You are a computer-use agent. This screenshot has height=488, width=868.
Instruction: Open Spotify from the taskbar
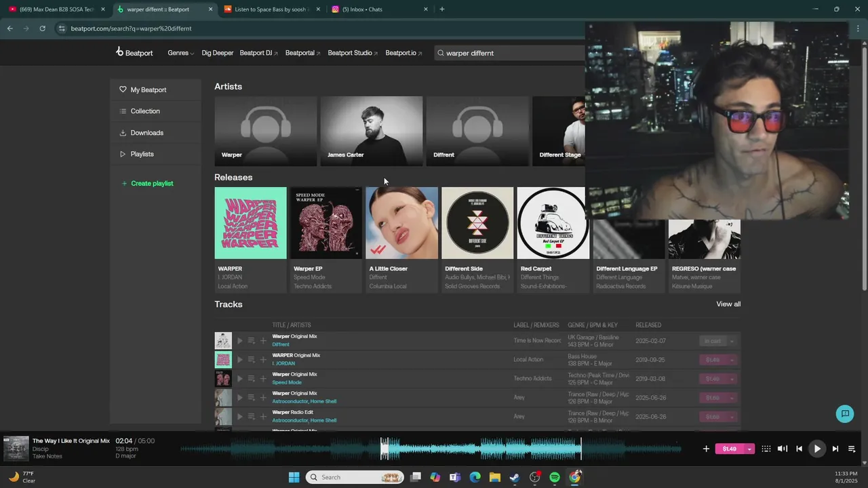[555, 477]
